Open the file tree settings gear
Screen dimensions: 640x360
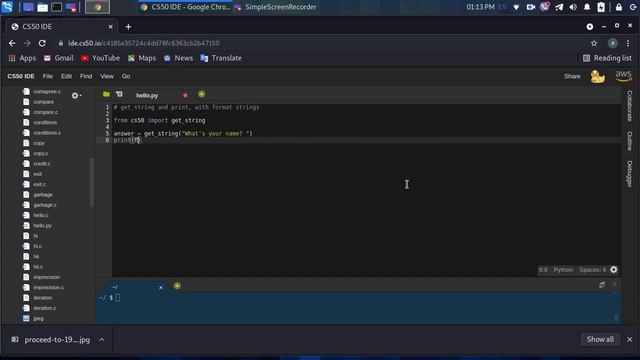76,96
